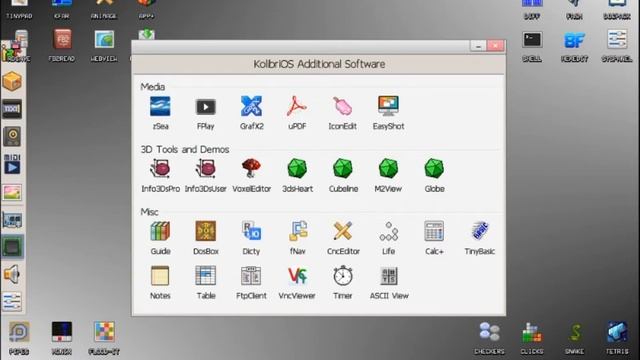640x360 pixels.
Task: Open the landscape picture dock icon
Action: pos(12,192)
